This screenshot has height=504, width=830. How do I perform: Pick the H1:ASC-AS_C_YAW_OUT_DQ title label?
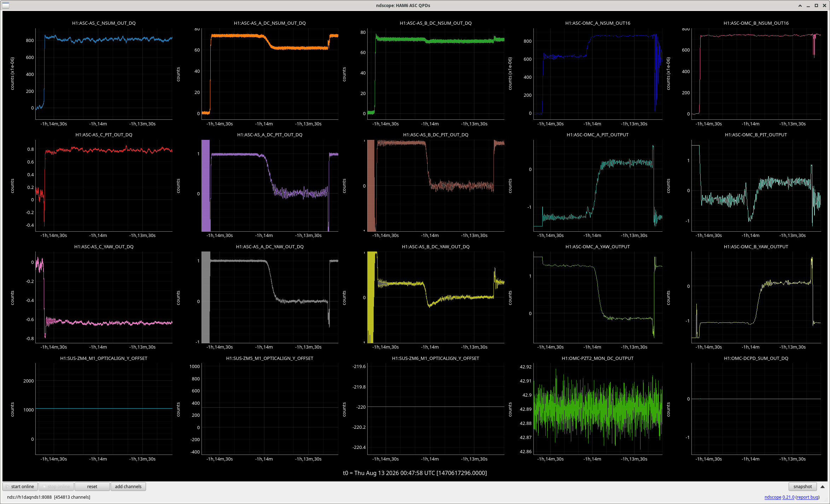[104, 247]
